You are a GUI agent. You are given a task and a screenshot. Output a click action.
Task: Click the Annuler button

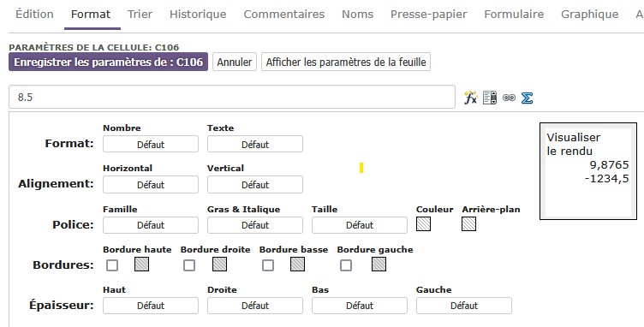tap(235, 62)
